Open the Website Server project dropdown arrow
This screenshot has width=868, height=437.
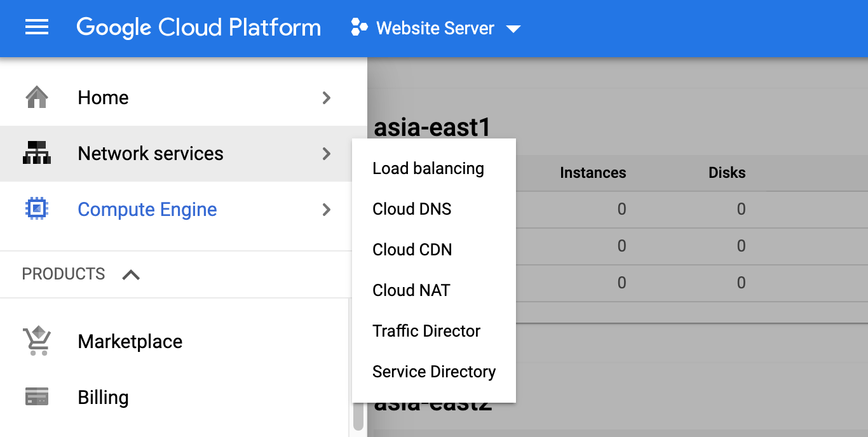513,29
